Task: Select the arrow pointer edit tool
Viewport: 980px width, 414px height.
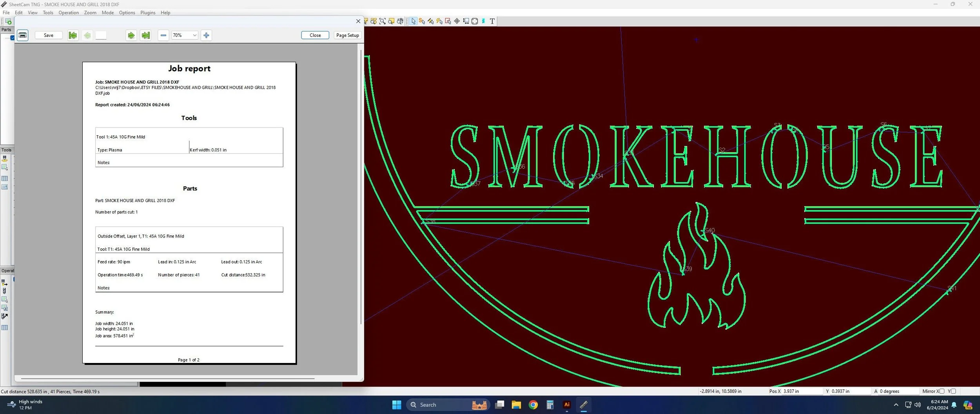Action: pos(413,21)
